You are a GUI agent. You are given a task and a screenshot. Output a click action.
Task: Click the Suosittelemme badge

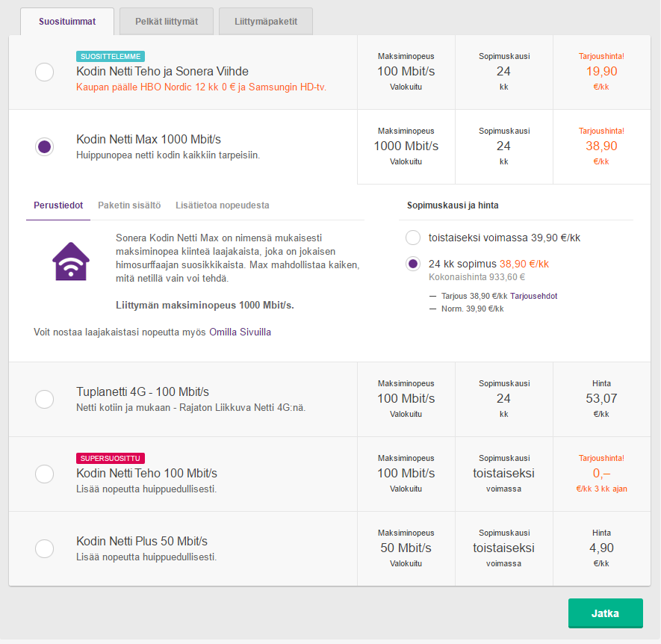(x=111, y=56)
